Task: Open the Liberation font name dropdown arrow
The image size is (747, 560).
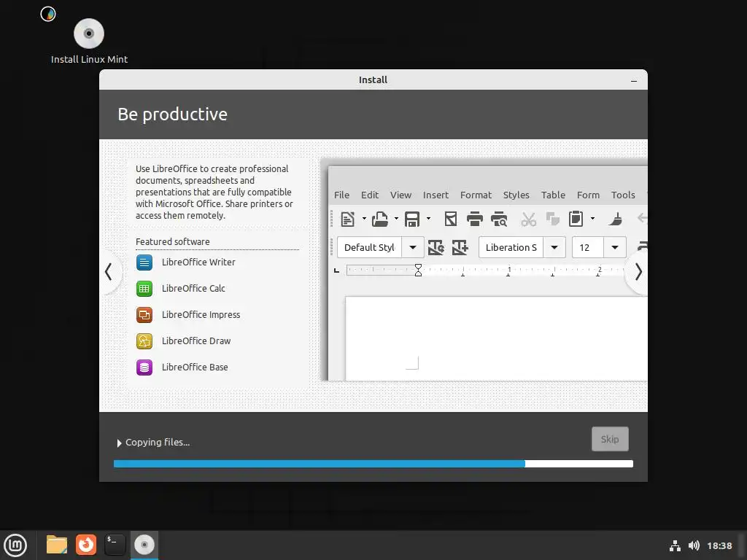Action: [554, 248]
